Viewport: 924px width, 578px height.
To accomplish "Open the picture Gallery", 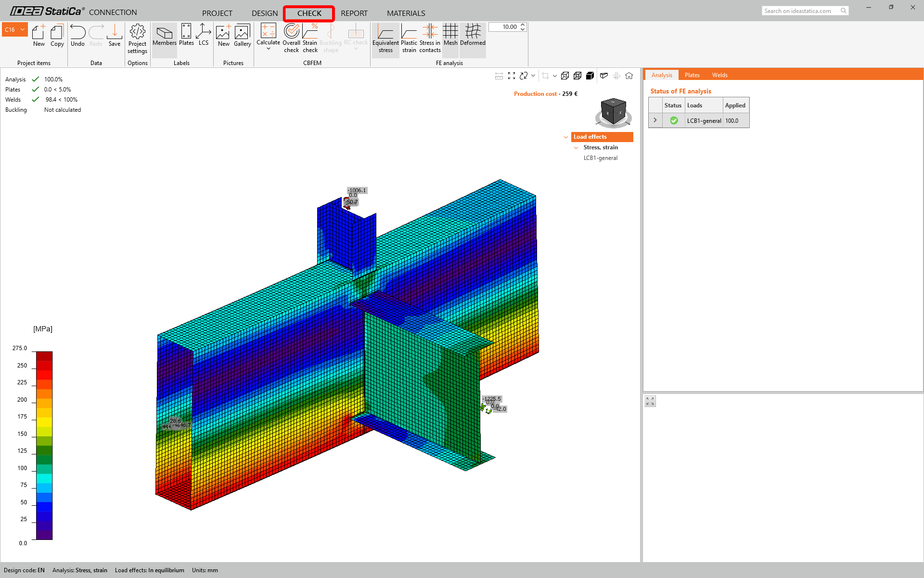I will 242,35.
